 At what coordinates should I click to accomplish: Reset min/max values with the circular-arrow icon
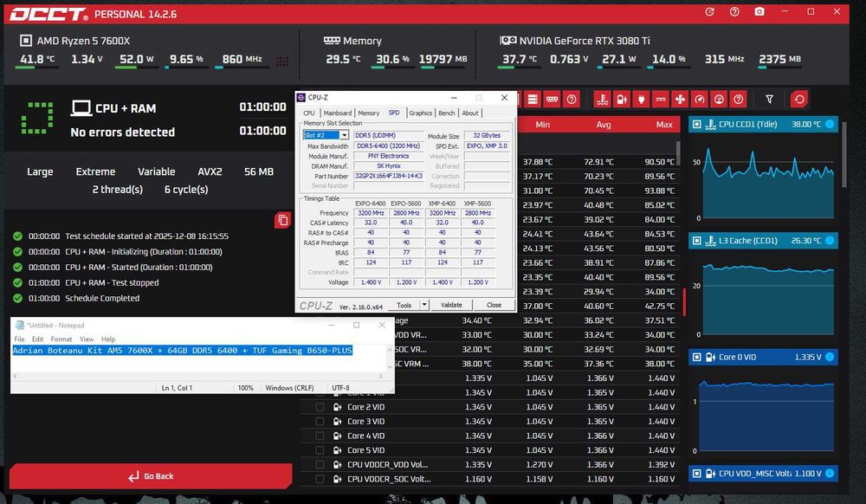click(799, 100)
